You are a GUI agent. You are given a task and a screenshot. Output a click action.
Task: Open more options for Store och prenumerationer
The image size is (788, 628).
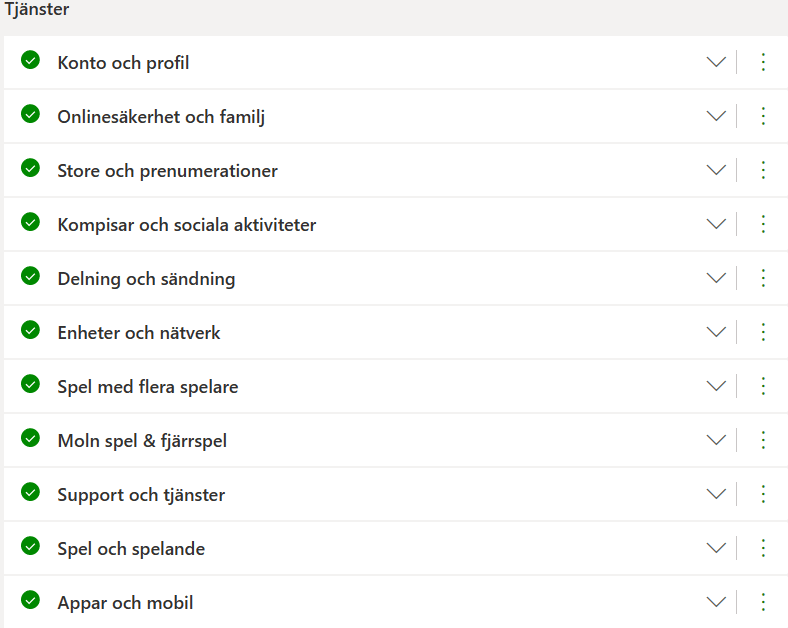pyautogui.click(x=763, y=170)
